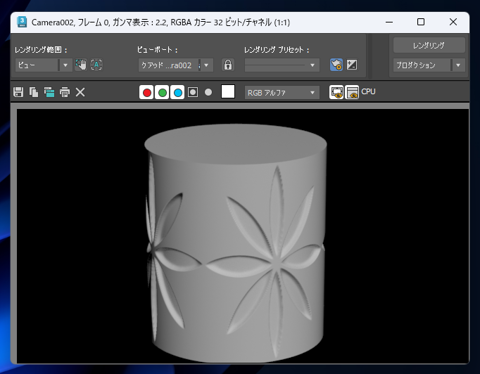Image resolution: width=480 pixels, height=374 pixels.
Task: Minimize the rendered frame window
Action: 389,22
